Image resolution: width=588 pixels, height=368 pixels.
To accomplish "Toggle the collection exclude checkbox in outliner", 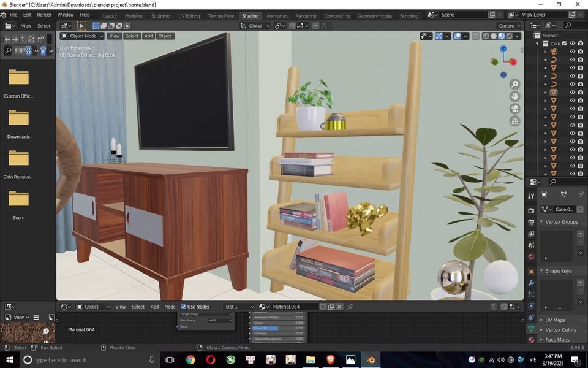I will click(565, 44).
